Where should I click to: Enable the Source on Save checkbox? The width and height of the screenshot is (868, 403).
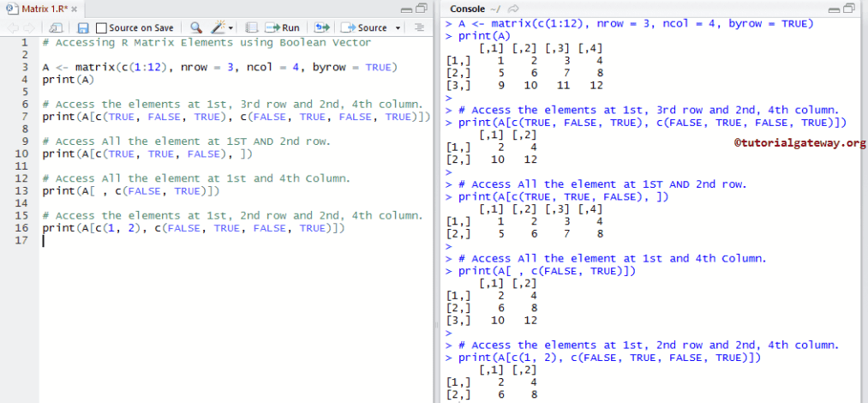pyautogui.click(x=101, y=27)
